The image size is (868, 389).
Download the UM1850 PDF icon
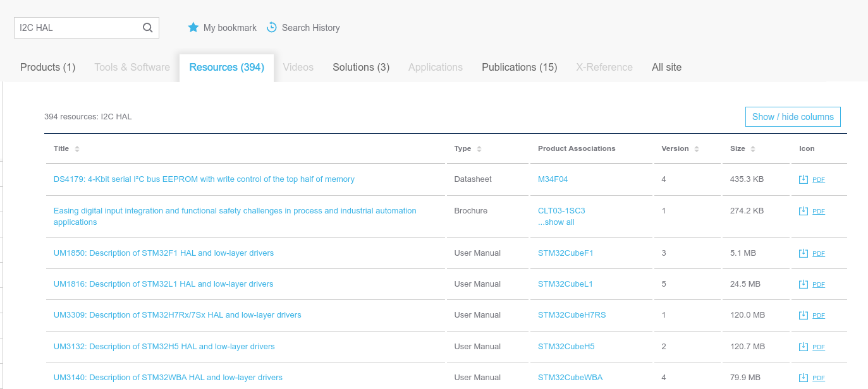point(804,253)
